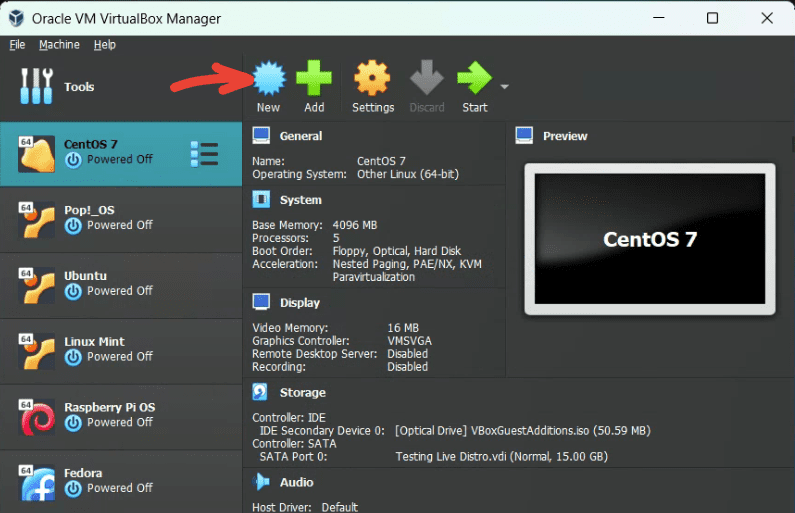The height and width of the screenshot is (513, 795).
Task: Click the Discard saved state arrow icon
Action: [x=427, y=78]
